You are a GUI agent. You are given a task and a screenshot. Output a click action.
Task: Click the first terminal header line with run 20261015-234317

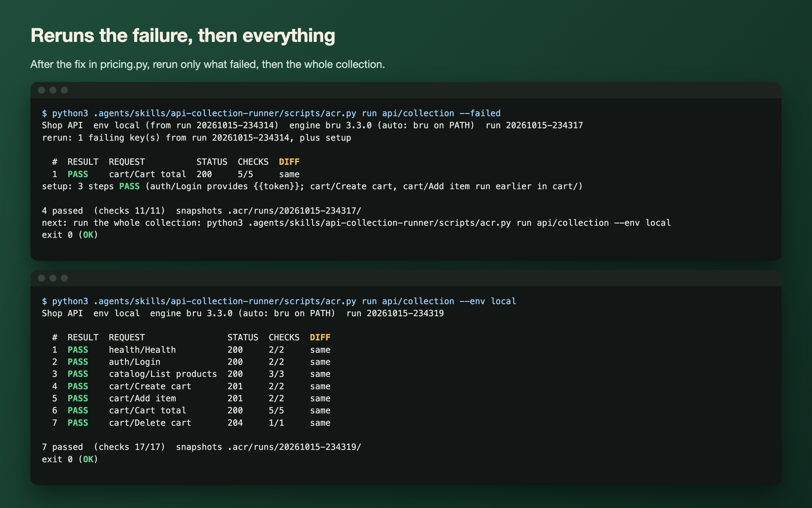pos(312,125)
